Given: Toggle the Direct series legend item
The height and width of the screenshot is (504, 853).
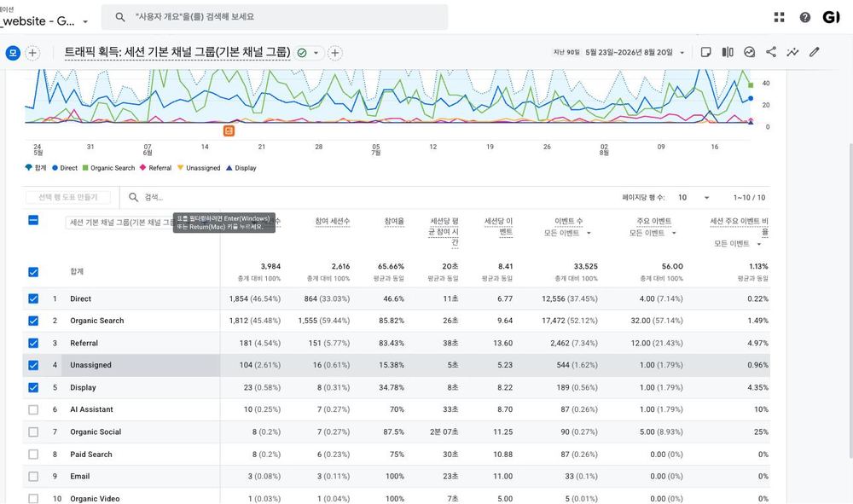Looking at the screenshot, I should [x=65, y=168].
